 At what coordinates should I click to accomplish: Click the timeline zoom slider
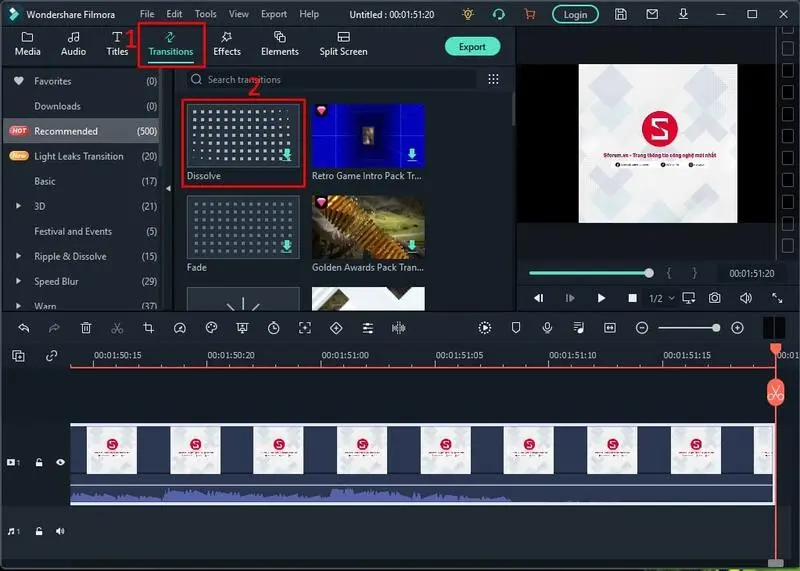click(689, 328)
